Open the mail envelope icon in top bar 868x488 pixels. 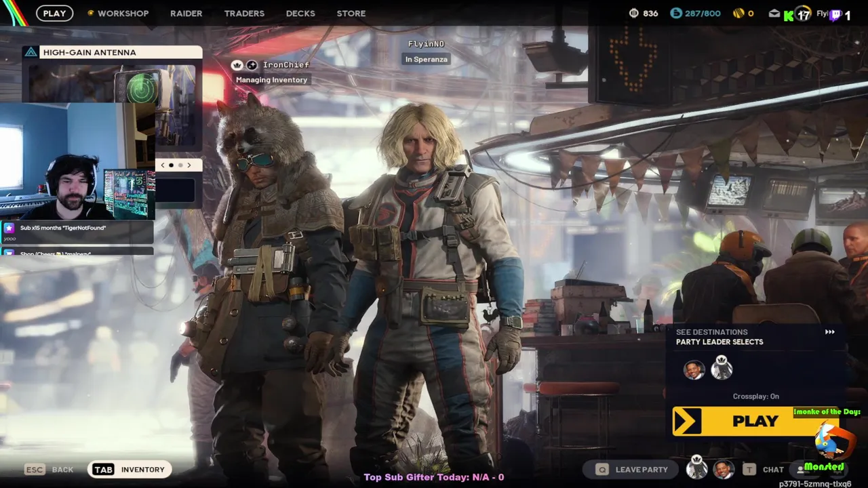[x=774, y=14]
